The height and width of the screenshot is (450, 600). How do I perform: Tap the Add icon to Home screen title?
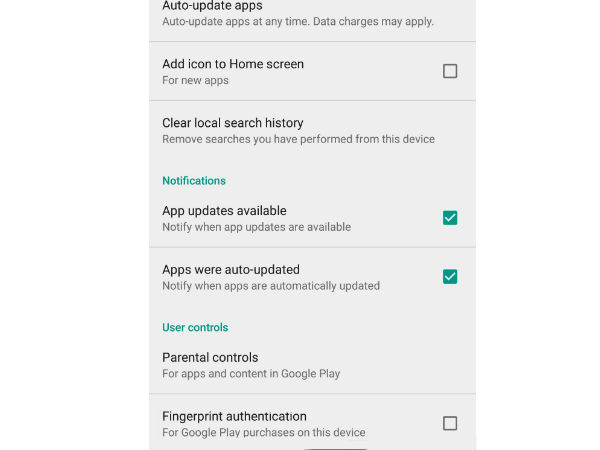point(232,64)
